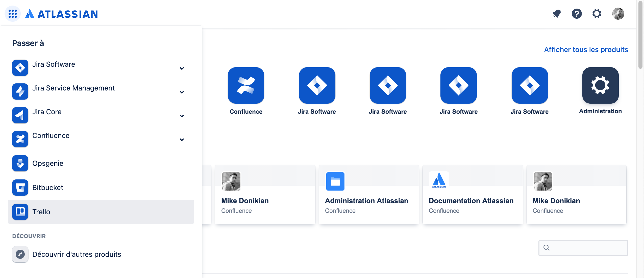Open the Confluence product tile
The width and height of the screenshot is (644, 278).
tap(246, 85)
